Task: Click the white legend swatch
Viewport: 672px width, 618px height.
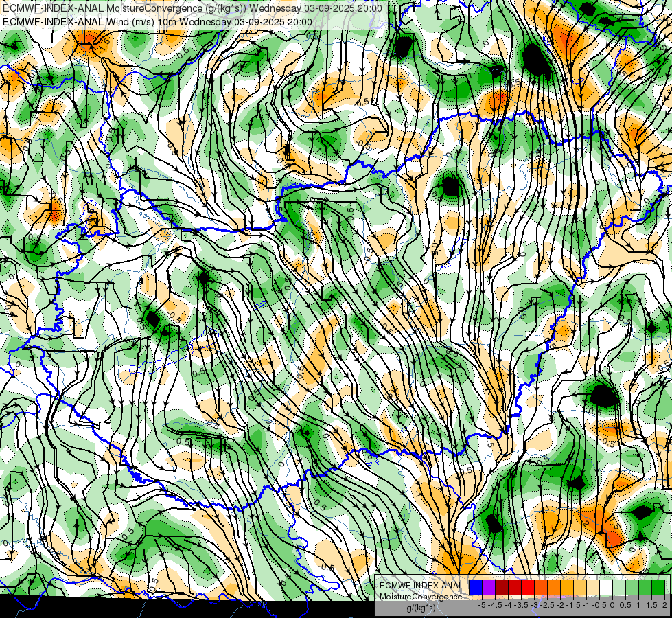Action: [x=606, y=587]
